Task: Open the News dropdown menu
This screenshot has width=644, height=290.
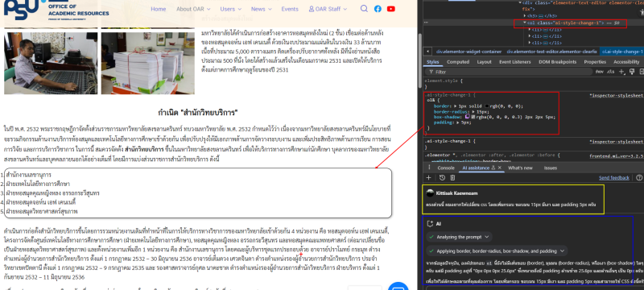Action: click(261, 9)
